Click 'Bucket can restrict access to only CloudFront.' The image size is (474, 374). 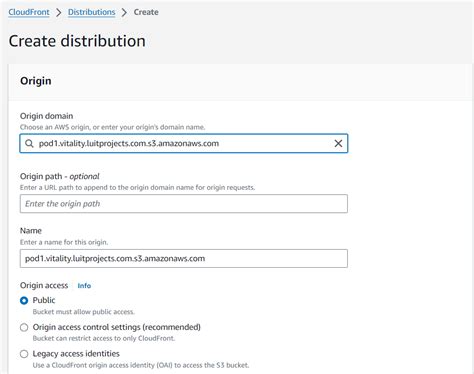[104, 338]
